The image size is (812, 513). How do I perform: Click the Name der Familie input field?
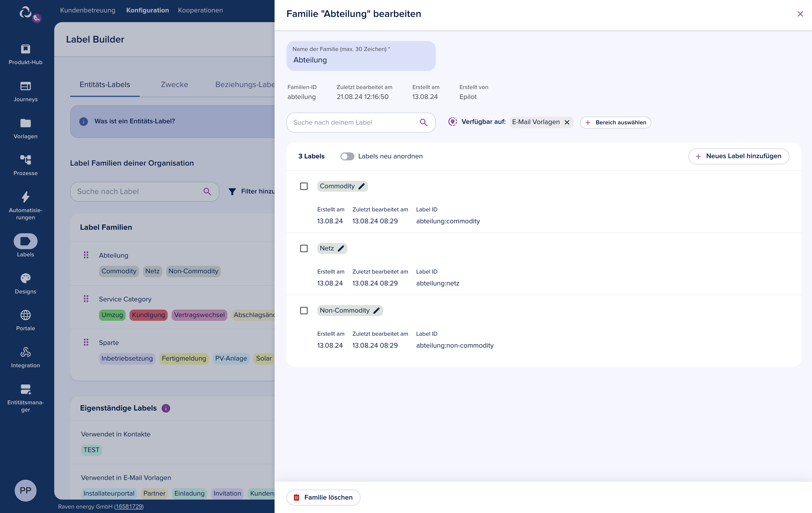tap(361, 60)
